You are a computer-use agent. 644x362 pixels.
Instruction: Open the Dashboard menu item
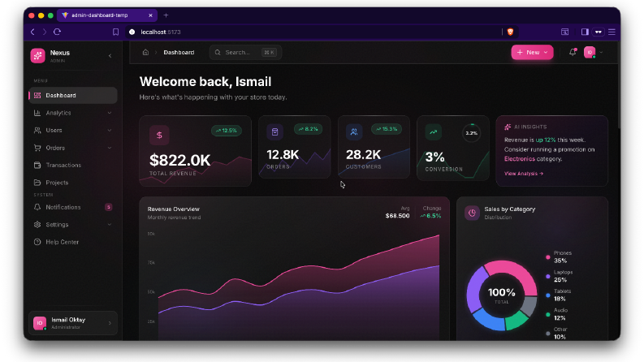point(73,95)
